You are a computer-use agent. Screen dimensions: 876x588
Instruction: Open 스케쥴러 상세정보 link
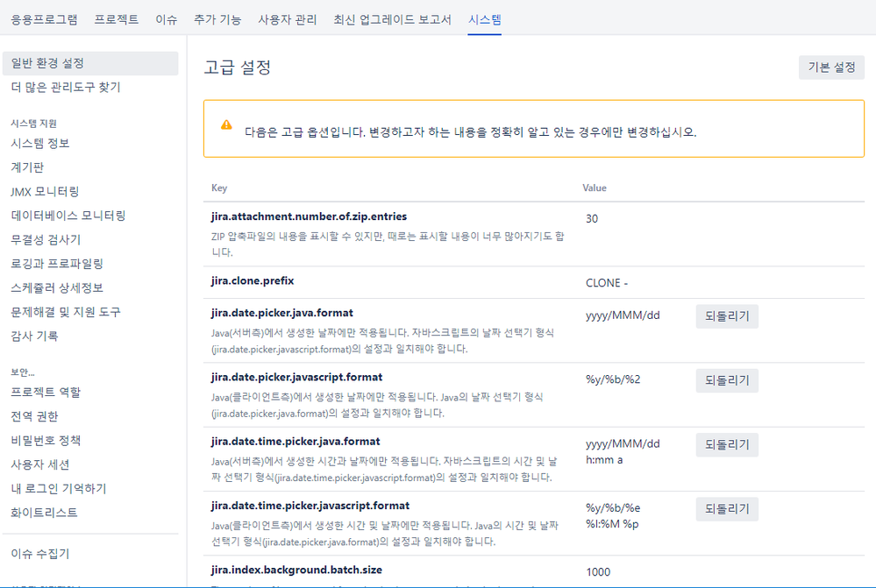coord(57,287)
